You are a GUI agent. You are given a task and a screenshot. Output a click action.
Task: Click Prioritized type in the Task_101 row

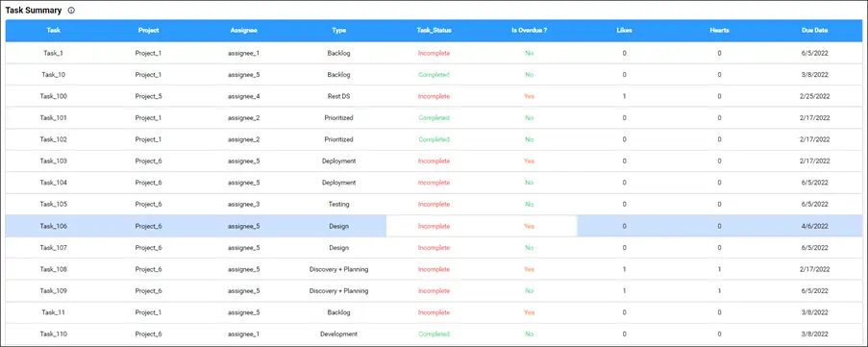[338, 118]
